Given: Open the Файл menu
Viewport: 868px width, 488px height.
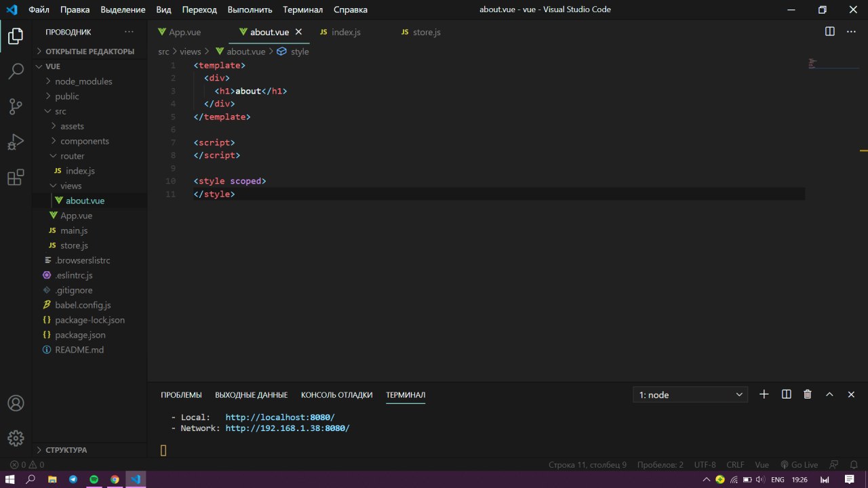Looking at the screenshot, I should (39, 9).
